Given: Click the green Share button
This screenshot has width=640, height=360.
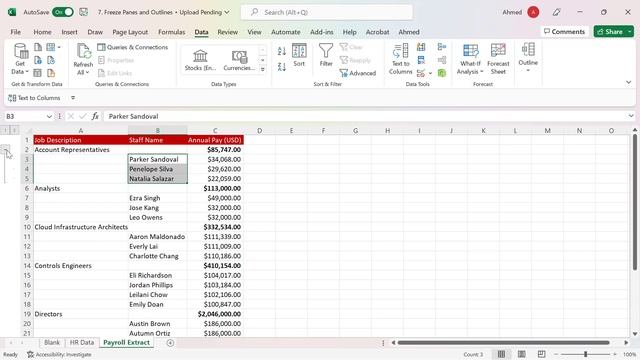Looking at the screenshot, I should pyautogui.click(x=610, y=31).
